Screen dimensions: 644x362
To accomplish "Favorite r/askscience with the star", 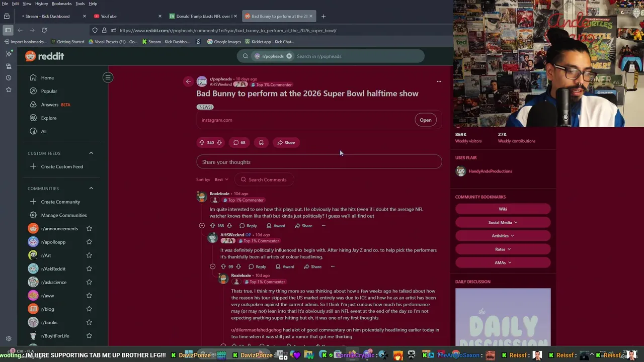I will [x=89, y=282].
